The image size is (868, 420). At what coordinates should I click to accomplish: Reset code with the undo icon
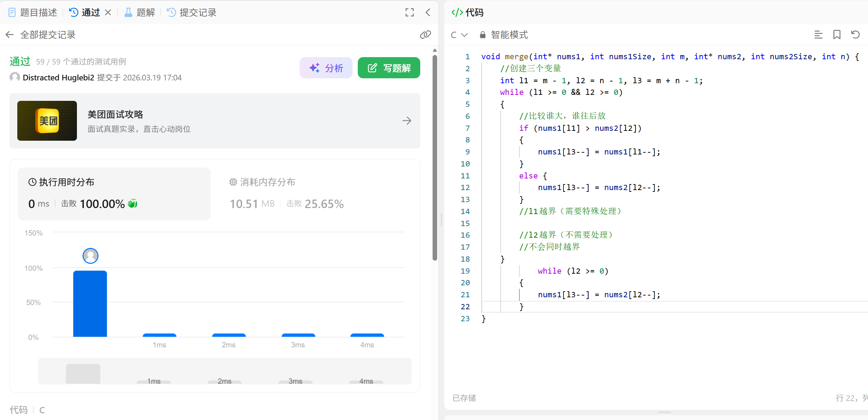[x=855, y=35]
